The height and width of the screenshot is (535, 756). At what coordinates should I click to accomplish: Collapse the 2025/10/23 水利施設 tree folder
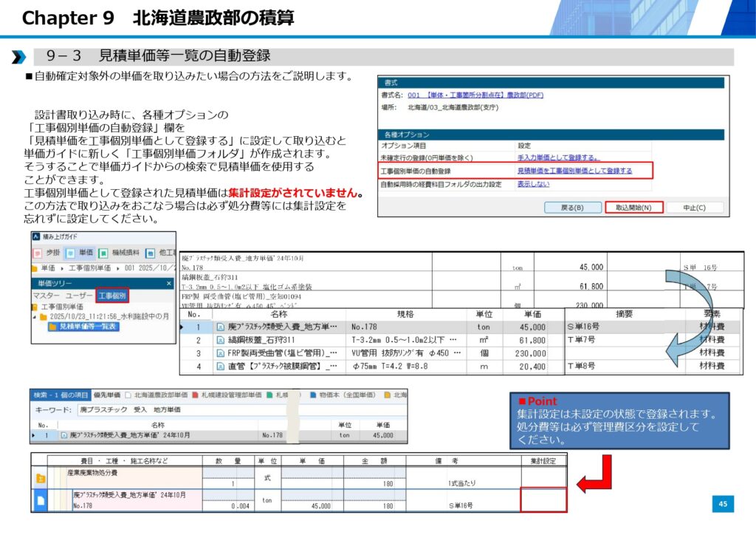pos(35,316)
